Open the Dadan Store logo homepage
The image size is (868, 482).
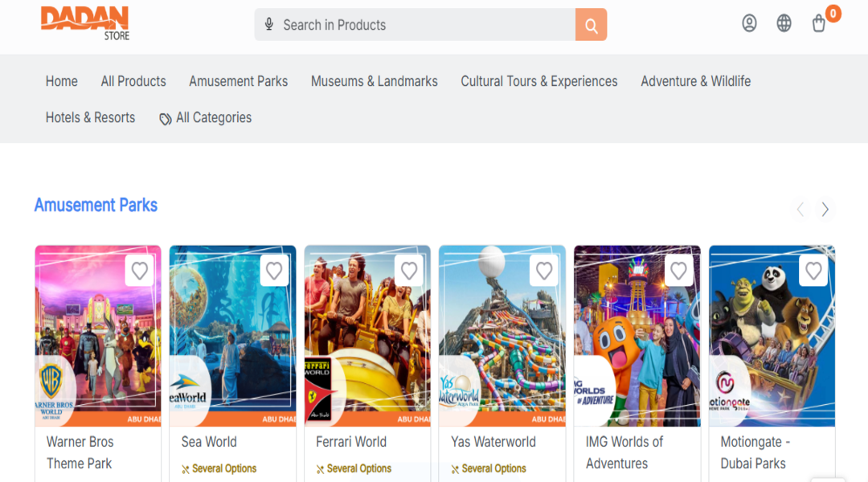[x=84, y=23]
